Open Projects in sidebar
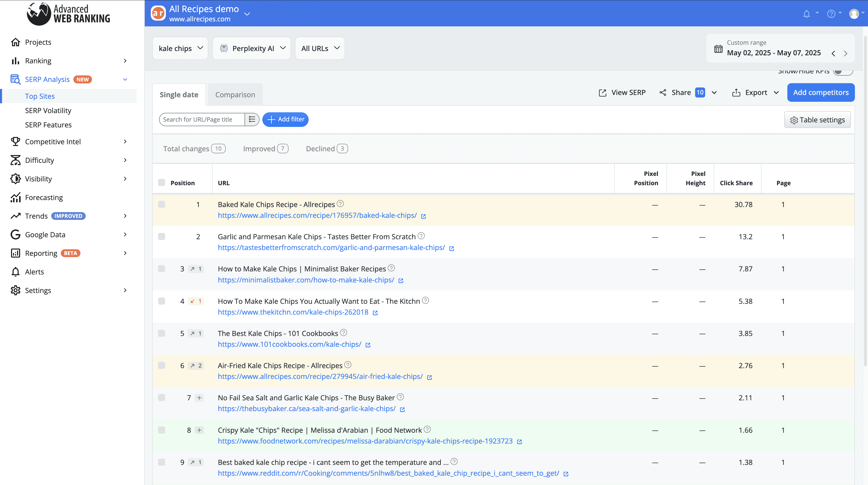Image resolution: width=868 pixels, height=485 pixels. 38,42
